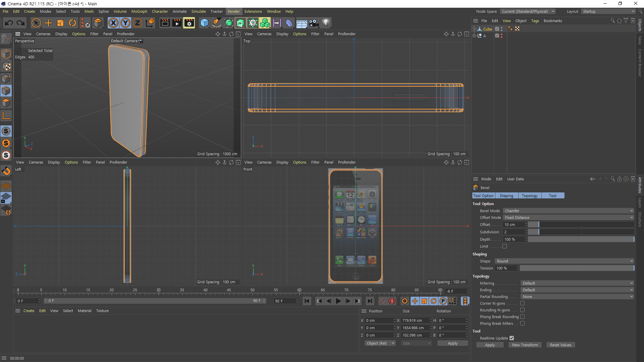Open the Bevel Mode dropdown
Image resolution: width=644 pixels, height=362 pixels.
(568, 211)
